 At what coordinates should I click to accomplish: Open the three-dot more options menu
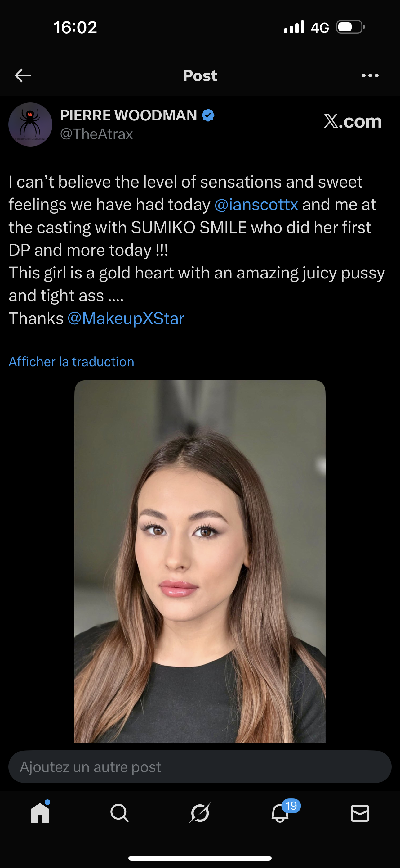coord(370,75)
